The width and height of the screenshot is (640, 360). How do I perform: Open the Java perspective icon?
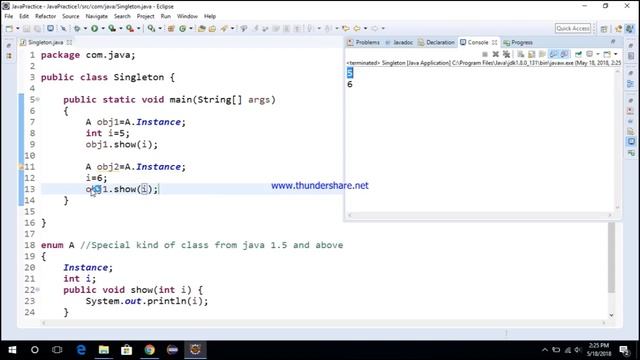pyautogui.click(x=629, y=29)
